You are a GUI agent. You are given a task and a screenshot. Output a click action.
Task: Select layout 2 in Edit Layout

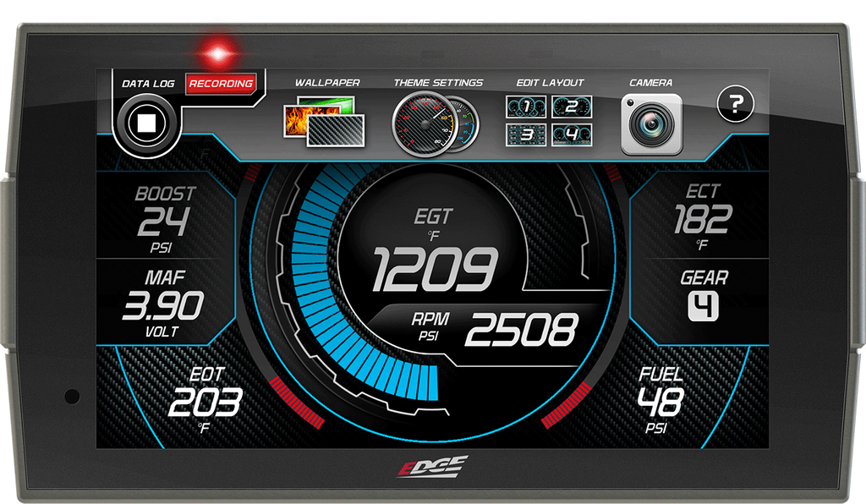(x=572, y=107)
